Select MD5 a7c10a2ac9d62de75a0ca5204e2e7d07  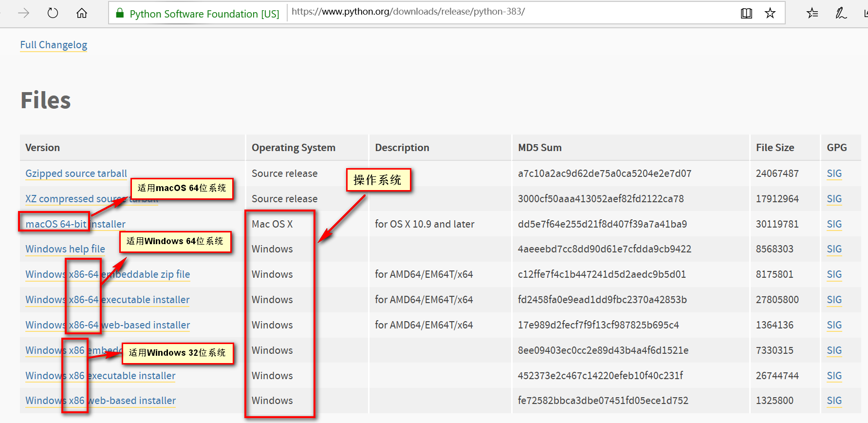point(605,173)
